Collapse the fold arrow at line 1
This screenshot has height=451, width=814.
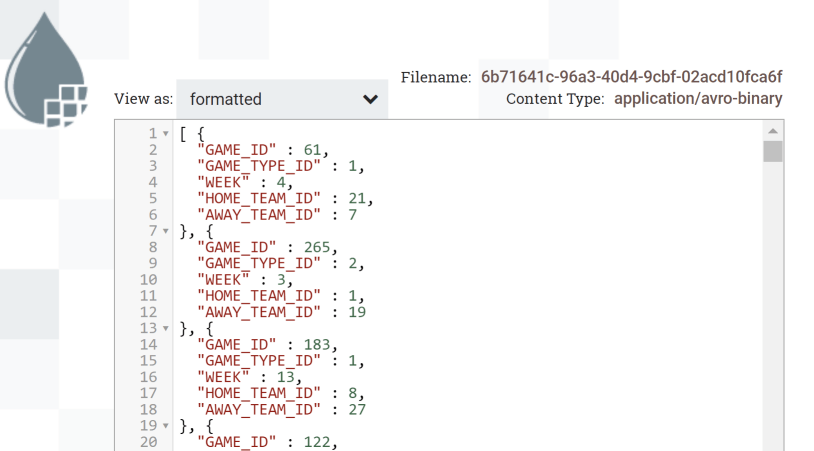tap(166, 134)
